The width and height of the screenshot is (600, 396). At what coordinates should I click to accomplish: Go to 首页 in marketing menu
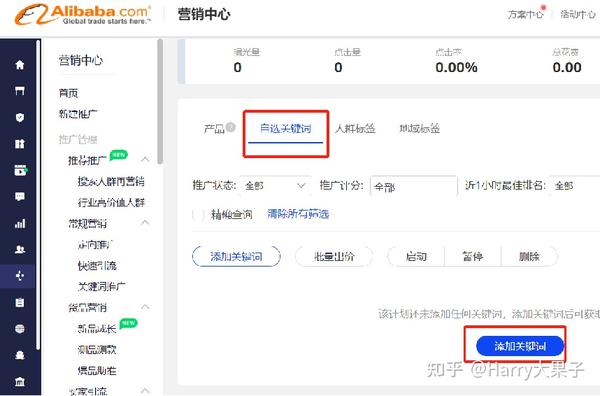coord(68,93)
